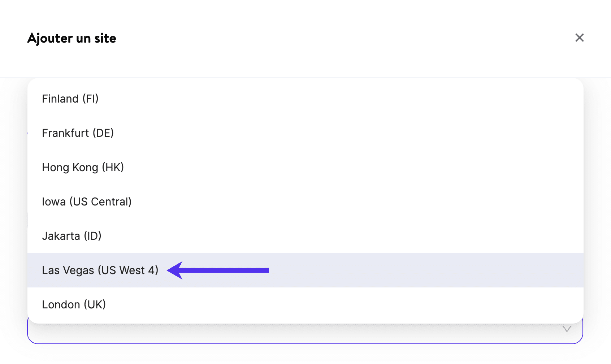Close the Ajouter un site dialog
This screenshot has width=611, height=364.
(x=579, y=38)
